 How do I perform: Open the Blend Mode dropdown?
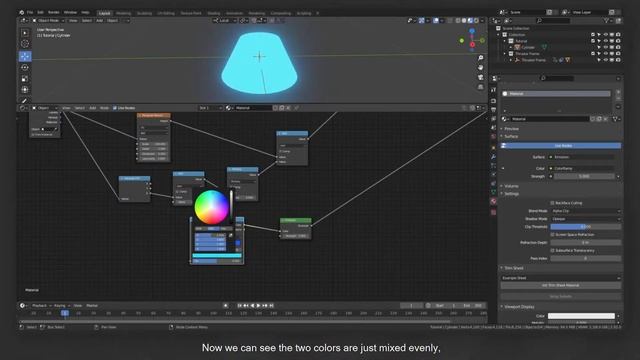point(586,211)
